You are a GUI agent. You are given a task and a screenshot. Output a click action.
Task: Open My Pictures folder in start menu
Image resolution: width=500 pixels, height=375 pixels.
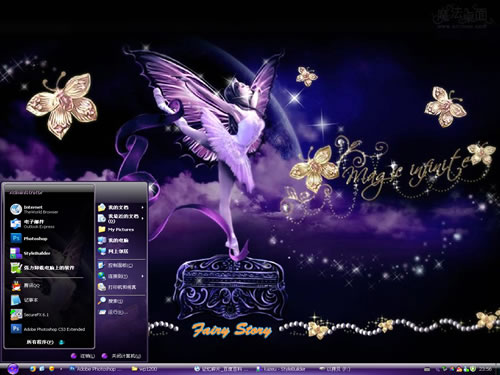122,229
